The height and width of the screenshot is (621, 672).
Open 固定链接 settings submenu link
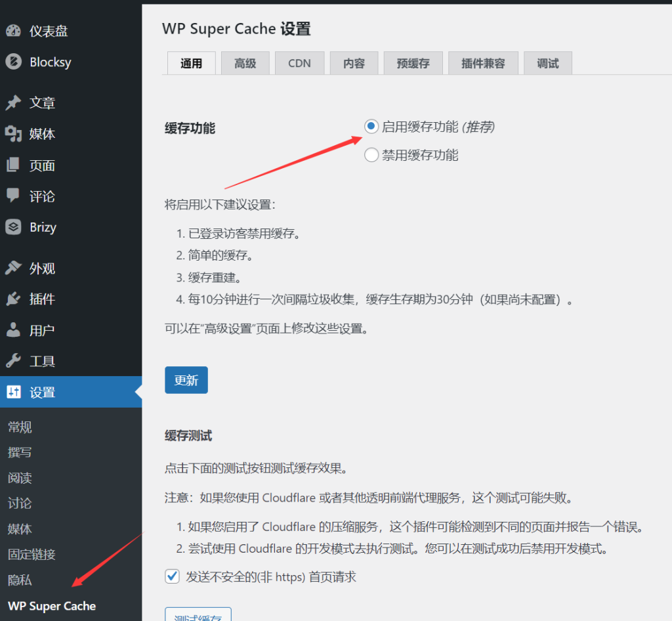[31, 554]
